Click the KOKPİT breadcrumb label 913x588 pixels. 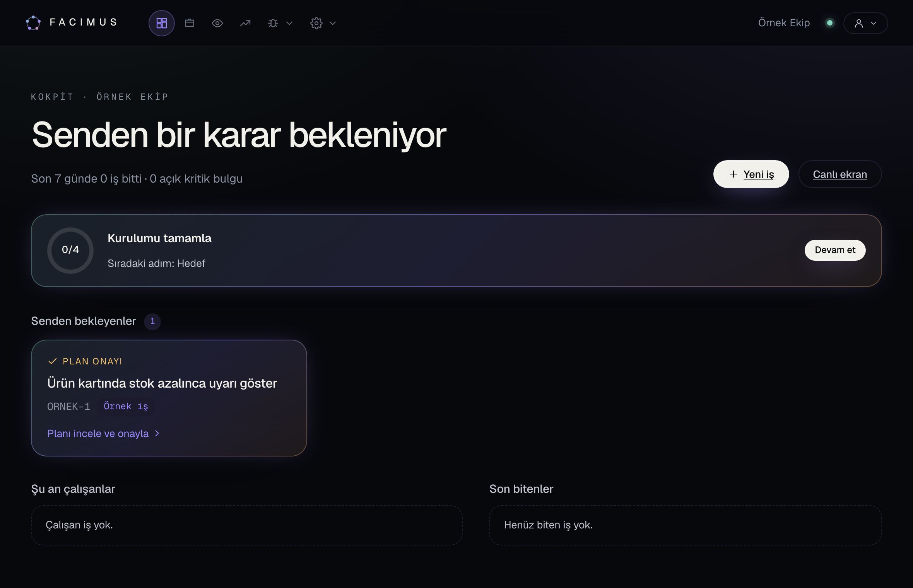[52, 97]
